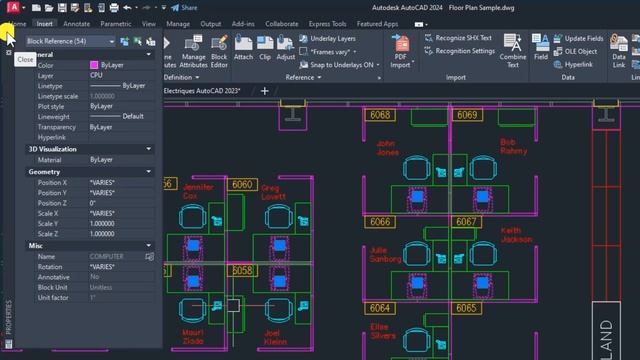The width and height of the screenshot is (640, 360).
Task: Collapse the Geometry properties section
Action: pos(149,172)
